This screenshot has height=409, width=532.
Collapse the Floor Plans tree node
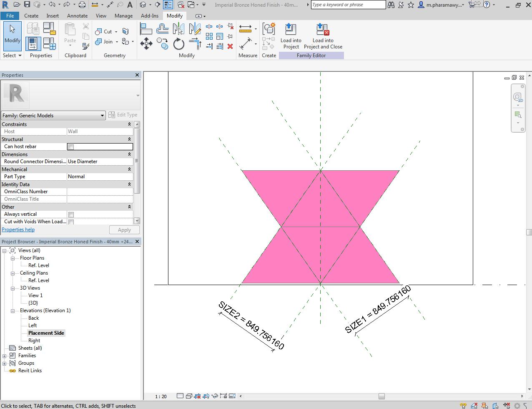pos(13,258)
